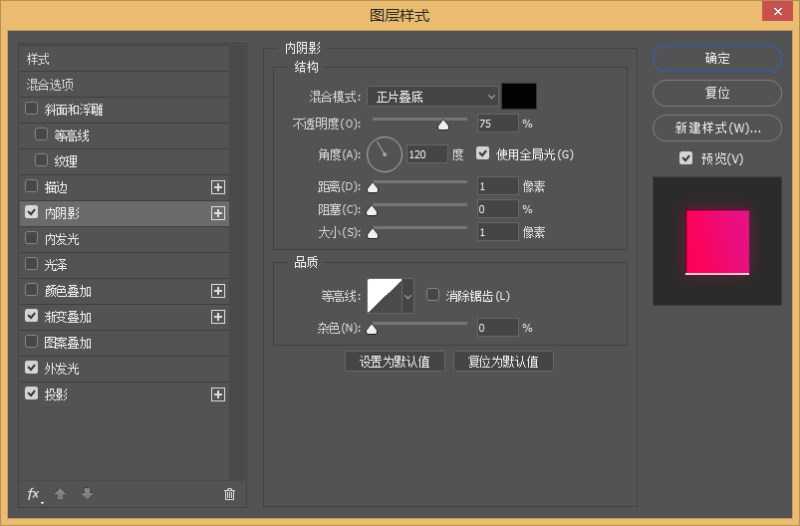The height and width of the screenshot is (526, 800).
Task: Add another 颜色叠加 effect via plus icon
Action: [218, 291]
